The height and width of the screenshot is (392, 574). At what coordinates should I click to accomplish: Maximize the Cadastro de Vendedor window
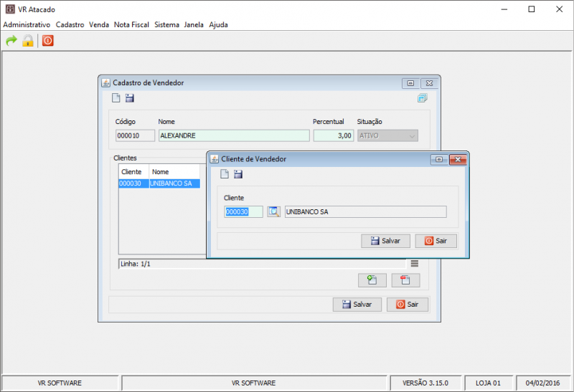coord(410,83)
